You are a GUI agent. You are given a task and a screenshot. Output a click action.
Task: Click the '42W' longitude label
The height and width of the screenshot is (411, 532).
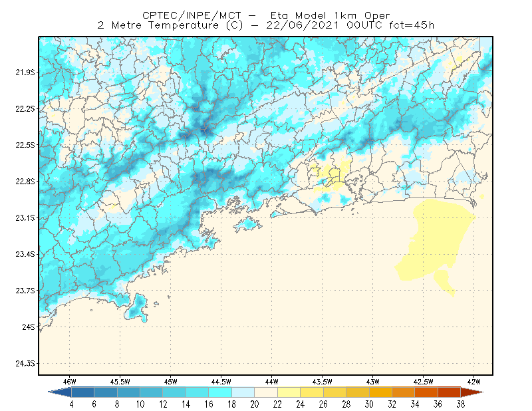pyautogui.click(x=474, y=382)
